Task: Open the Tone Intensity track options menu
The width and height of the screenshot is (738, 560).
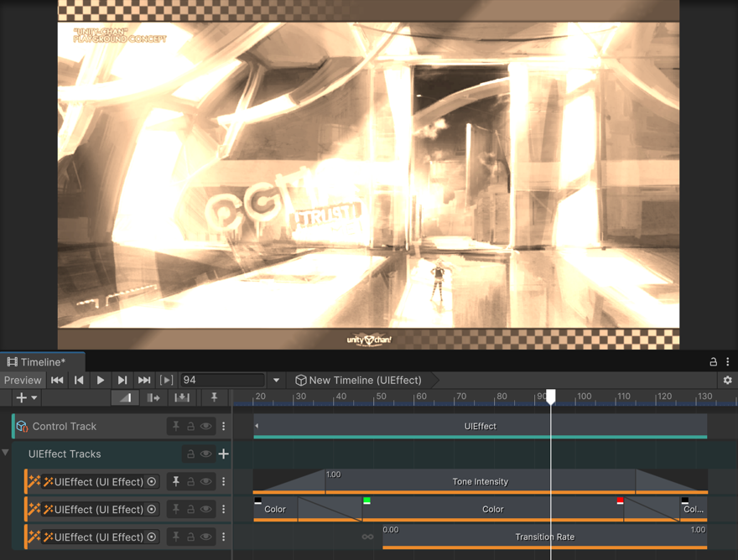Action: pos(224,481)
